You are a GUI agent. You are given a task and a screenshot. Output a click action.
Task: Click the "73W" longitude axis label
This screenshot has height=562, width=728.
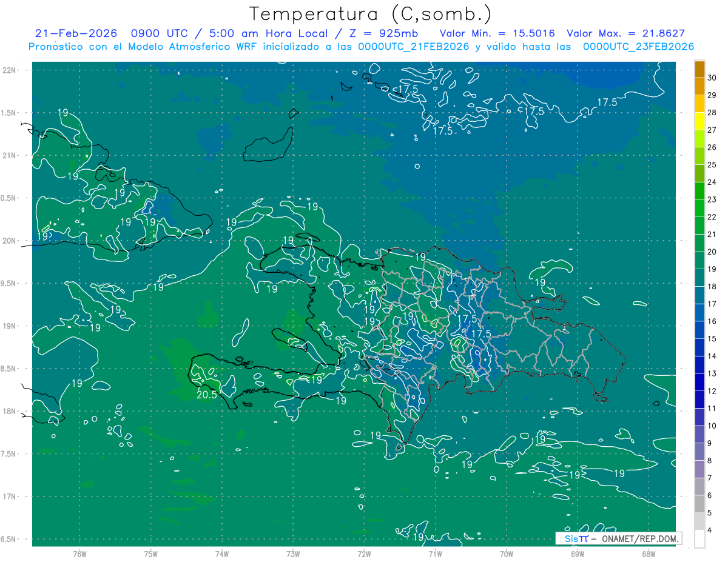coord(293,554)
